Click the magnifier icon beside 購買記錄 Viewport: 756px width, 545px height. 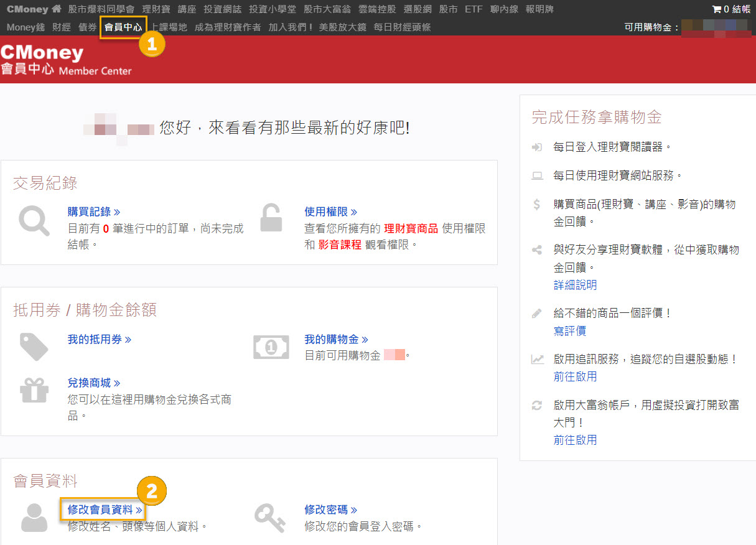coord(34,221)
